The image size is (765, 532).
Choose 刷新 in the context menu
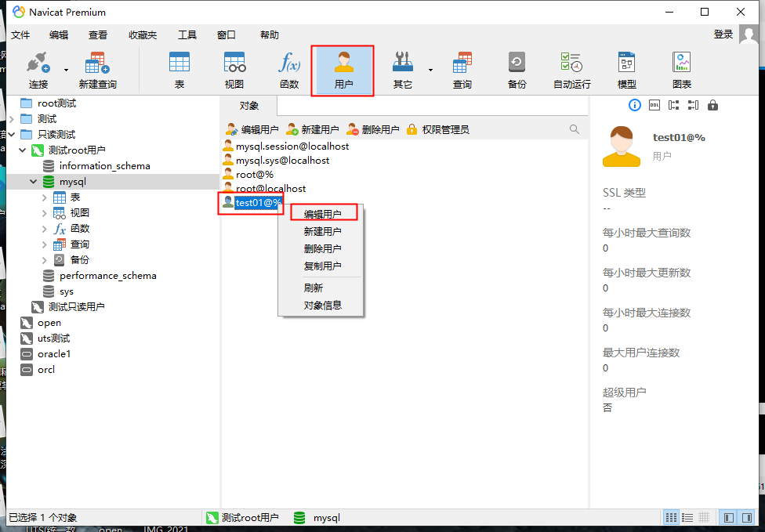click(x=314, y=288)
